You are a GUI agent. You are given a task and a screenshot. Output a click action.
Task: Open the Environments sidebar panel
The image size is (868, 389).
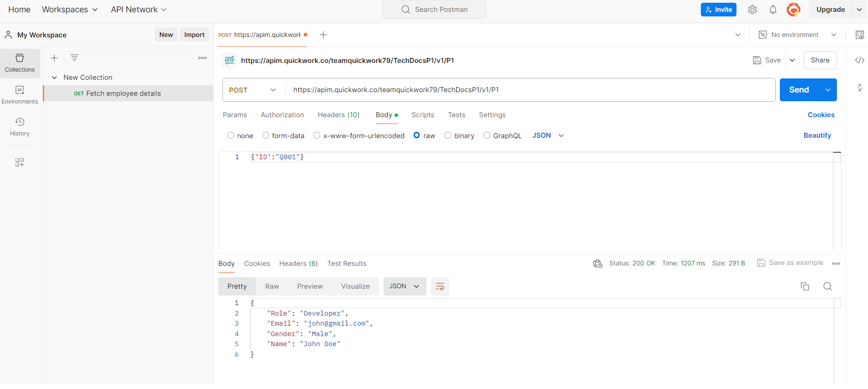point(20,95)
